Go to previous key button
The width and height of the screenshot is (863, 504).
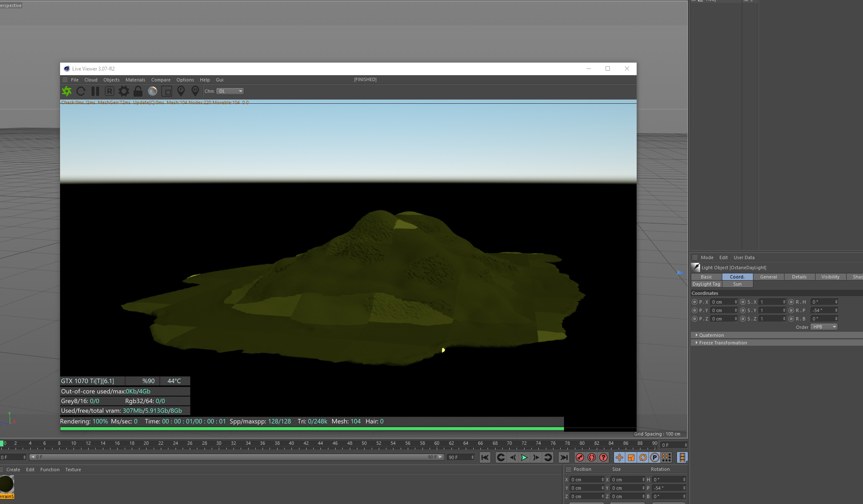501,457
